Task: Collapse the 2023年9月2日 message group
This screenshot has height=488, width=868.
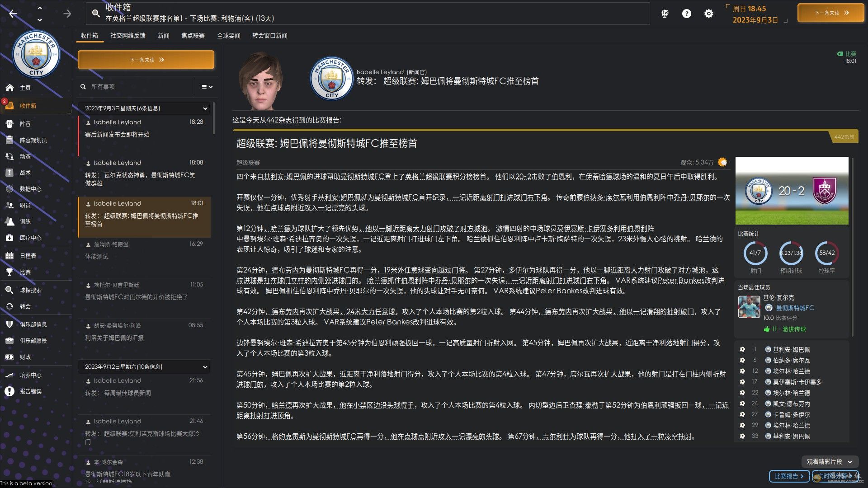Action: [x=205, y=367]
